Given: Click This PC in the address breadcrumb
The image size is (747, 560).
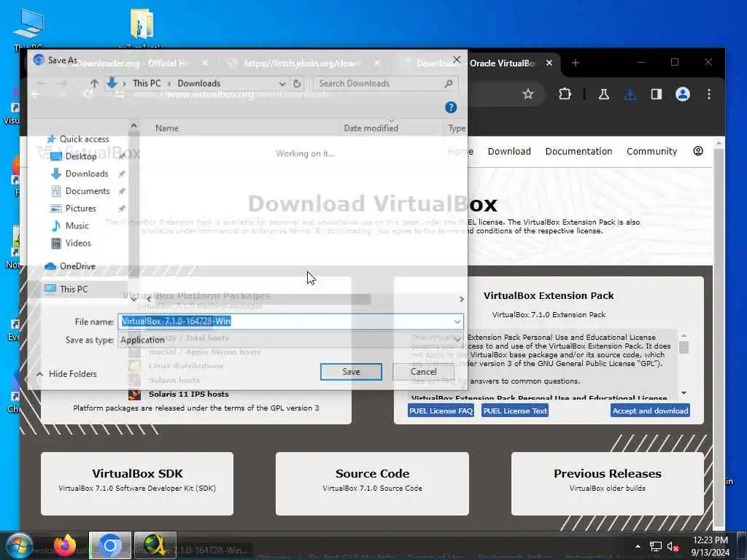Looking at the screenshot, I should point(147,83).
